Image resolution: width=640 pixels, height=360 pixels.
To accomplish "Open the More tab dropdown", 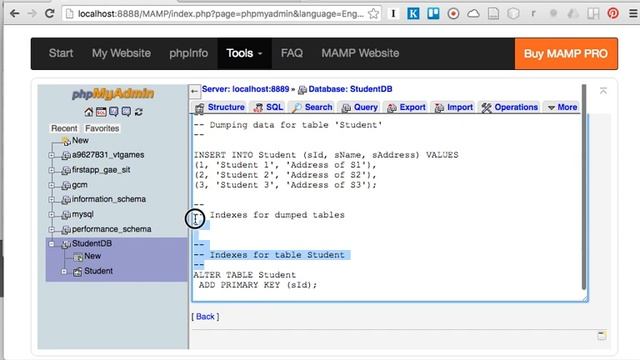I will coord(562,107).
